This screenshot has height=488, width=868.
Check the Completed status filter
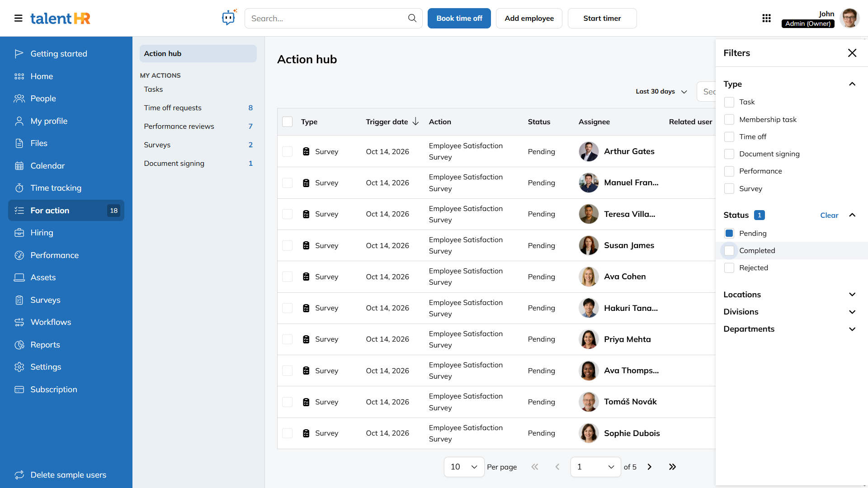coord(729,250)
